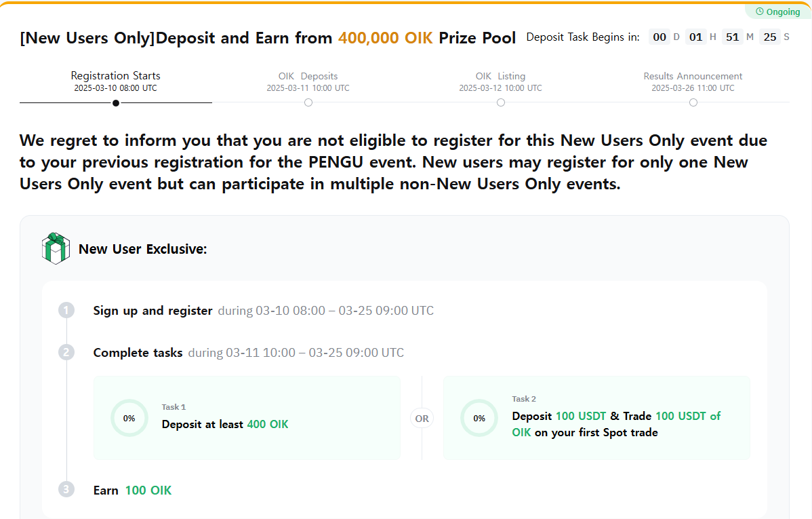Click the countdown hours value 01

click(696, 37)
